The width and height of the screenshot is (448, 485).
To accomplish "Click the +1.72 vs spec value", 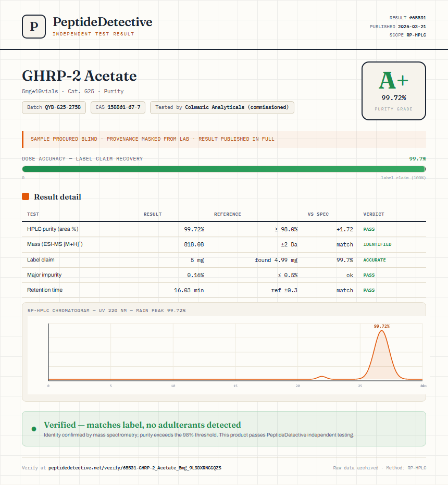I will point(345,229).
